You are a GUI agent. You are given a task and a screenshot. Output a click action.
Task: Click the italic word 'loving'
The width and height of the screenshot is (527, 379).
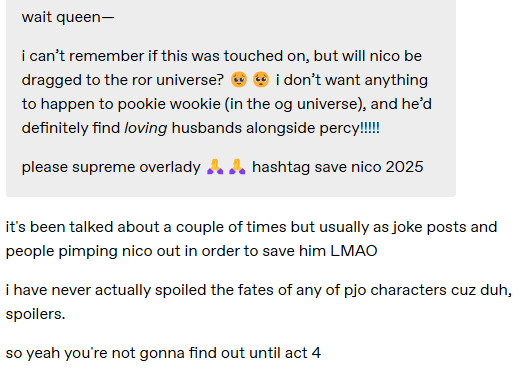[146, 128]
